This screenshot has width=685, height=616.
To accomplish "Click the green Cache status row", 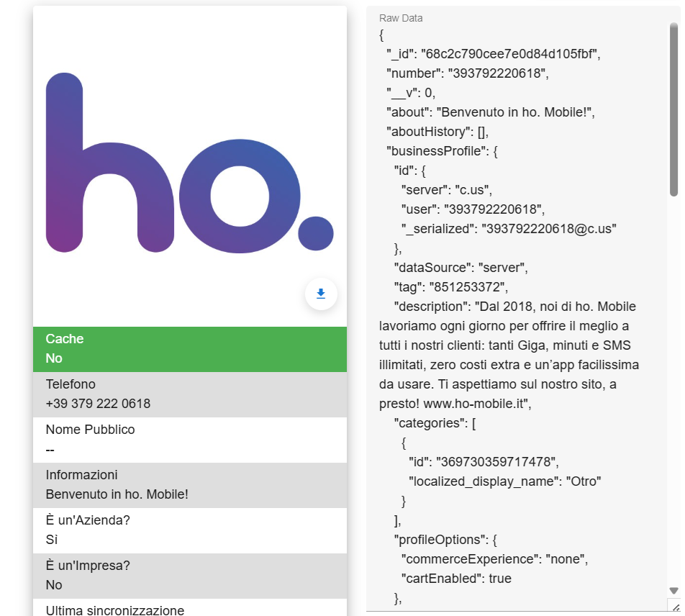I will [x=189, y=349].
